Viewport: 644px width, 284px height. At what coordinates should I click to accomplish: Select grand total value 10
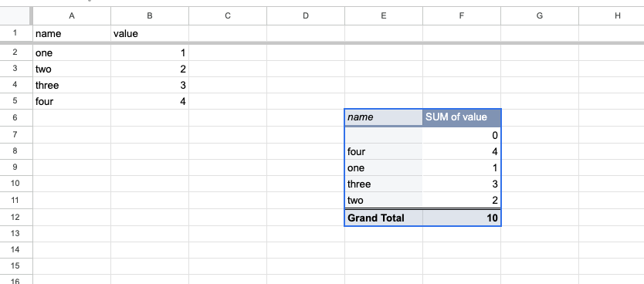pos(462,218)
